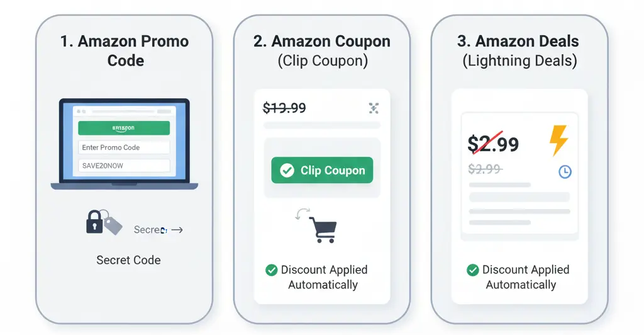Viewport: 644px width, 335px height.
Task: Click the yellow lightning bolt icon
Action: click(558, 140)
